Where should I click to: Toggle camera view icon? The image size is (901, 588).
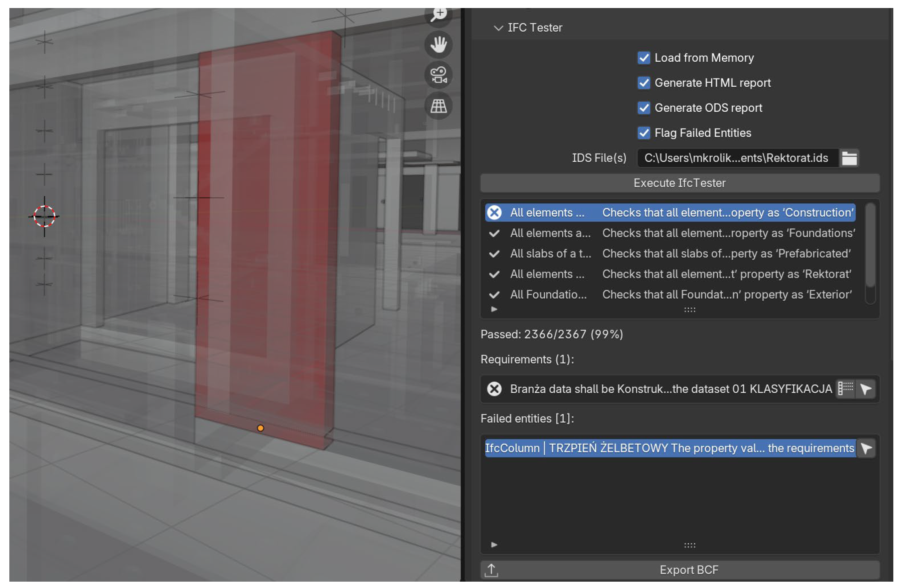[438, 75]
